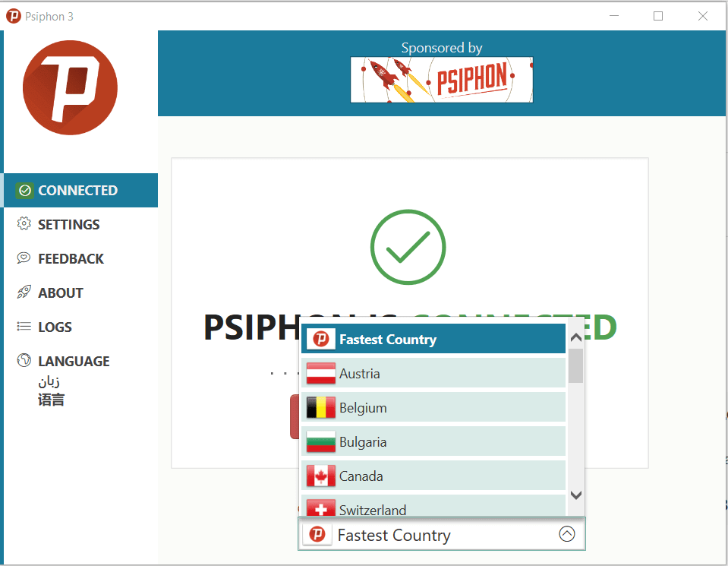Select Canada from the region list
The image size is (728, 566).
433,476
